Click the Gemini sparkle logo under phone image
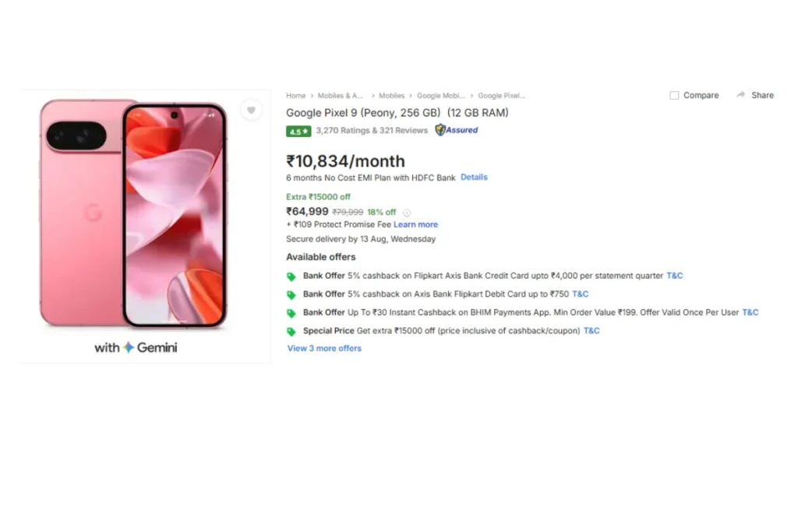The image size is (798, 532). tap(129, 347)
